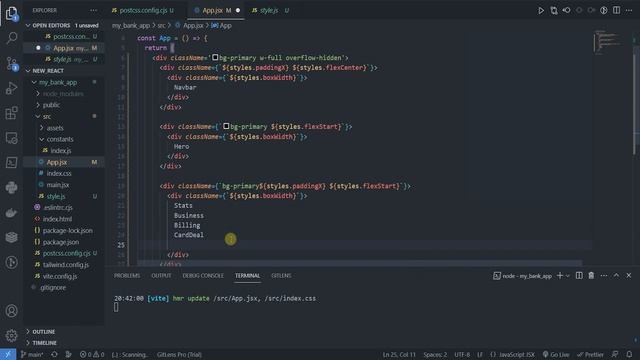The image size is (640, 360).
Task: Open vite.config.js in file tree
Action: tap(63, 276)
